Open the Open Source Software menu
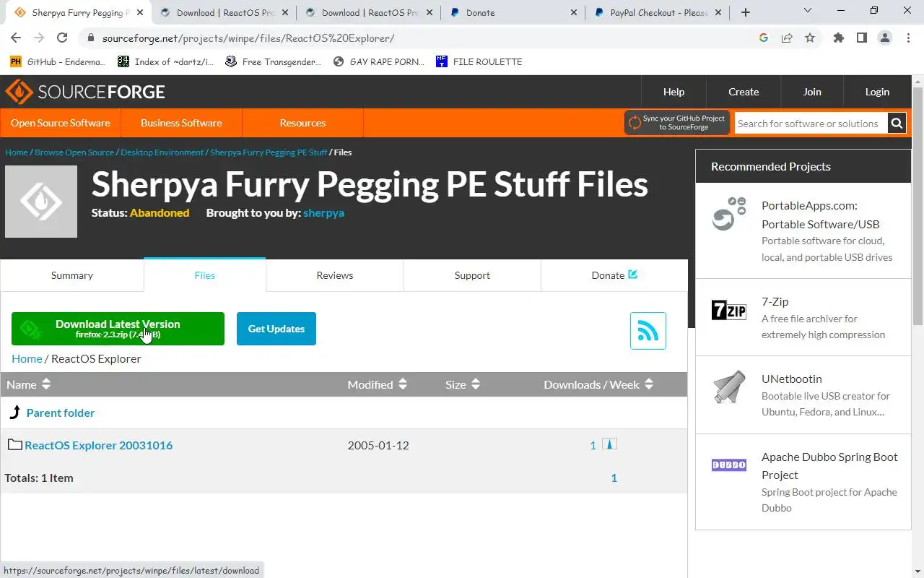This screenshot has height=578, width=924. [61, 123]
